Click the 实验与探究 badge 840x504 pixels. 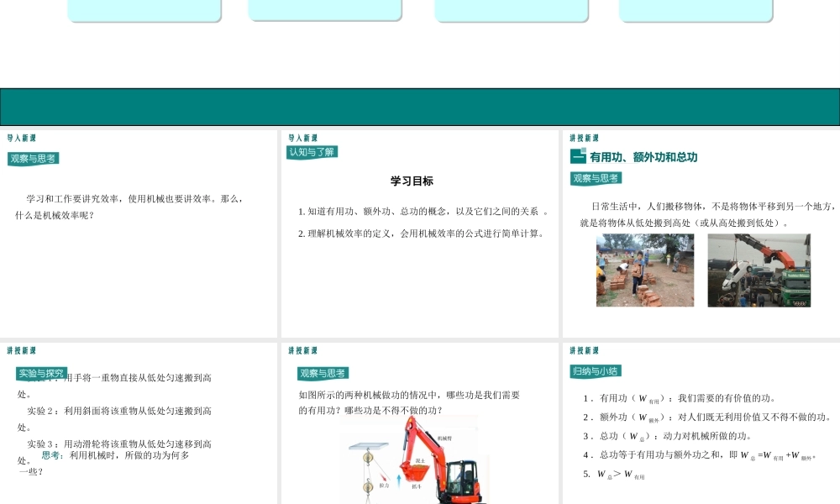(41, 373)
